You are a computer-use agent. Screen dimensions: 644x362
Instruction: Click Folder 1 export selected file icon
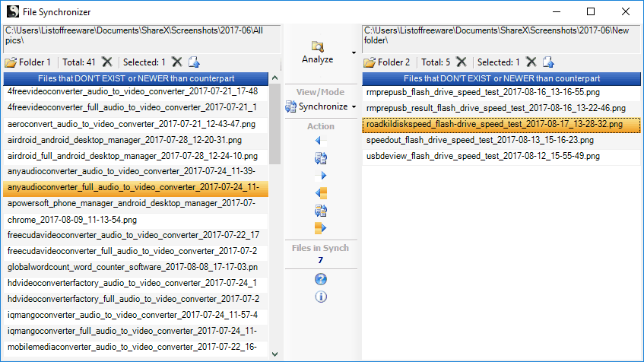click(x=194, y=62)
